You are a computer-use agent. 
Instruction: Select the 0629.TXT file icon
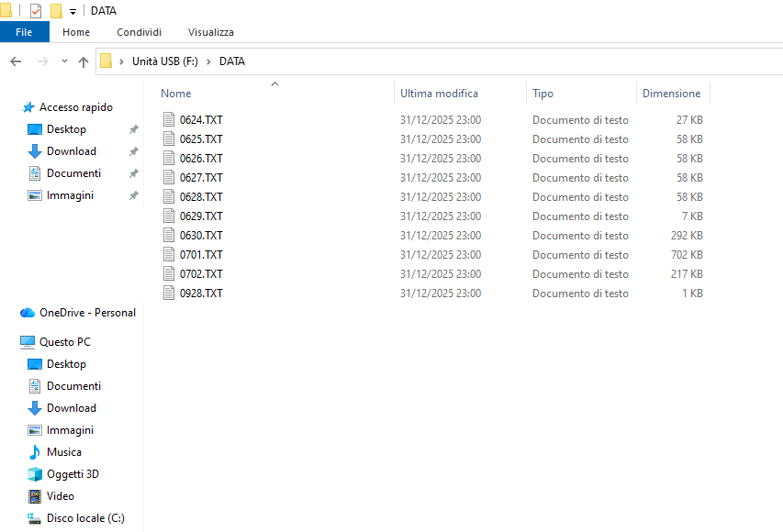point(169,216)
